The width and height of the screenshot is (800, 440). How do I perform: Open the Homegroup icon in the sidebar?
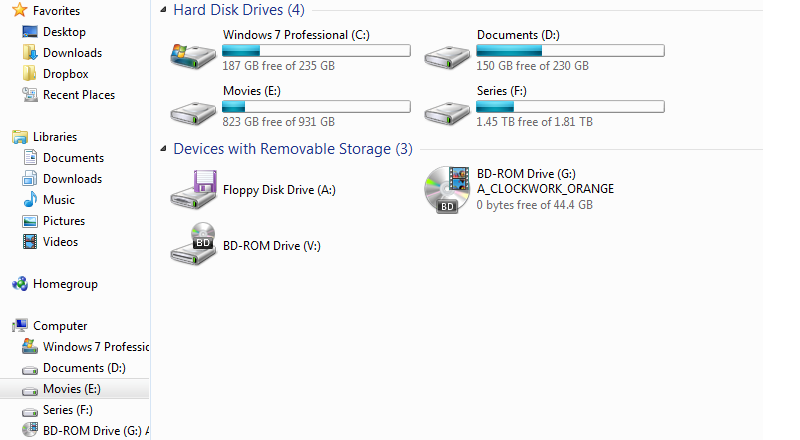[x=20, y=284]
